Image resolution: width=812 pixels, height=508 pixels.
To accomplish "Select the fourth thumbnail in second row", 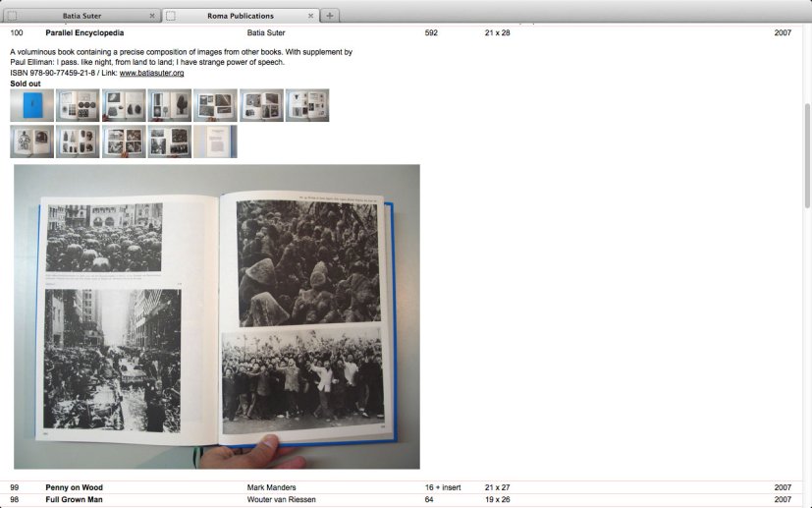I will [169, 141].
